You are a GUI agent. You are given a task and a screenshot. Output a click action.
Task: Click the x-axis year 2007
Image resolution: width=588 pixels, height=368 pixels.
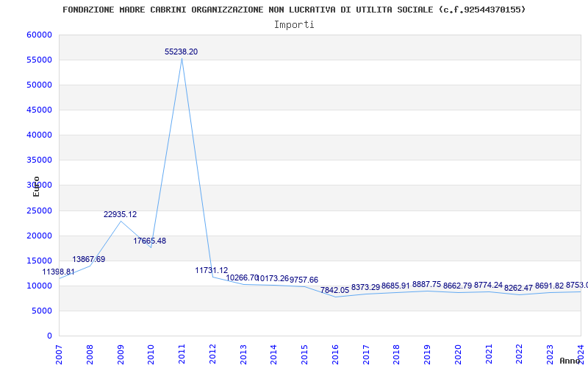click(59, 355)
